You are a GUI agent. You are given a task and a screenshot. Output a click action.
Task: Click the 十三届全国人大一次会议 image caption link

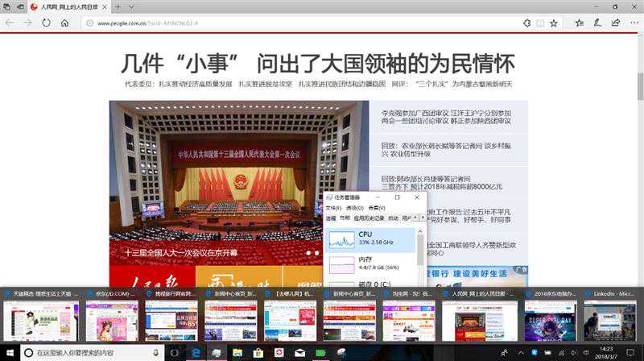(x=181, y=252)
